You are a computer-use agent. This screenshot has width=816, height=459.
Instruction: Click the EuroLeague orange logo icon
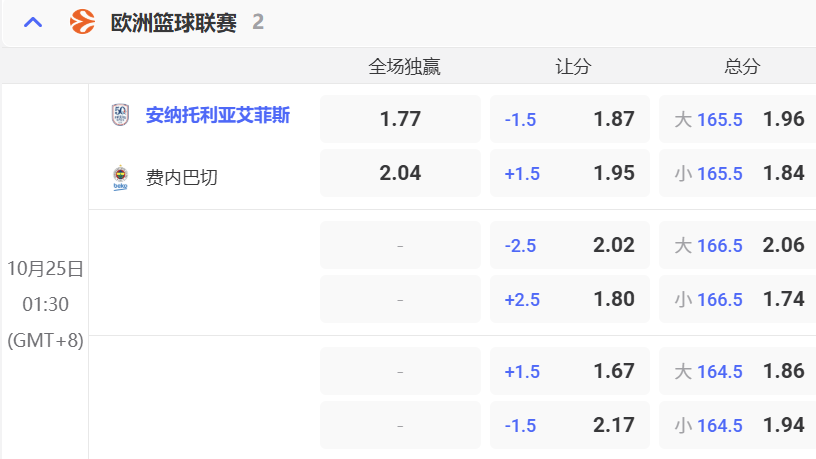pyautogui.click(x=82, y=22)
